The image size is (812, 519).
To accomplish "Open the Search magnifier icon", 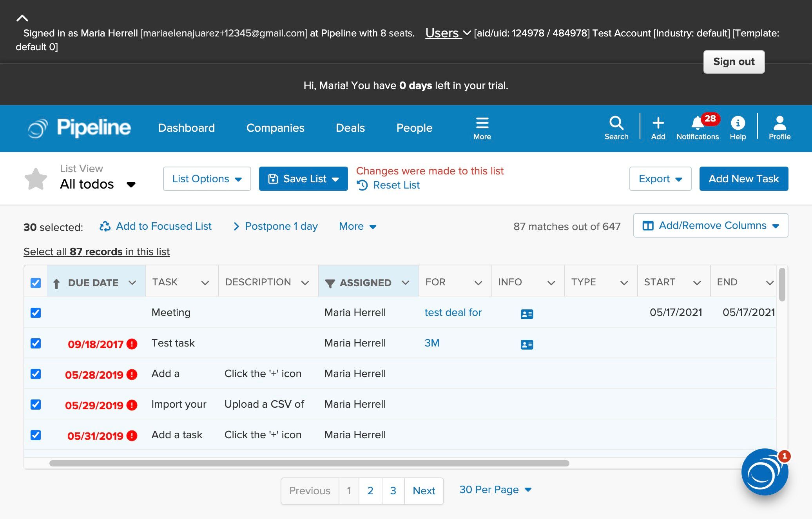I will (x=616, y=123).
